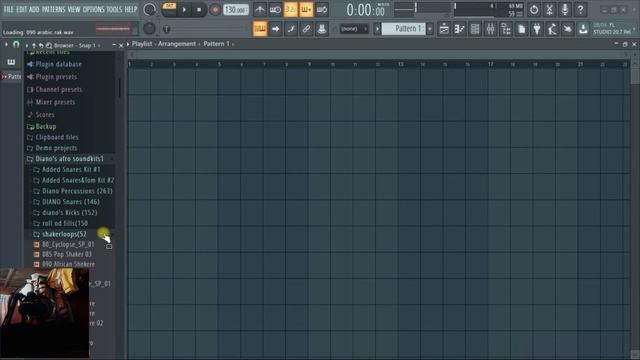Screen dimensions: 640x360
Task: Open the HELP menu
Action: [131, 9]
